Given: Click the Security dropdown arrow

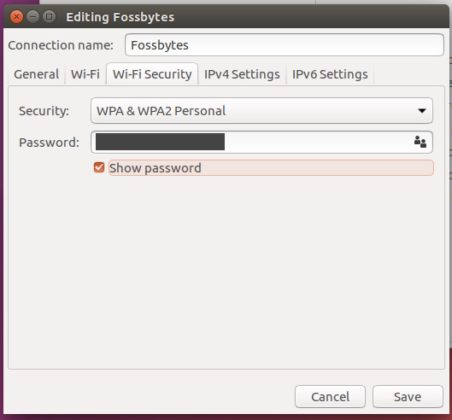Looking at the screenshot, I should pyautogui.click(x=422, y=111).
